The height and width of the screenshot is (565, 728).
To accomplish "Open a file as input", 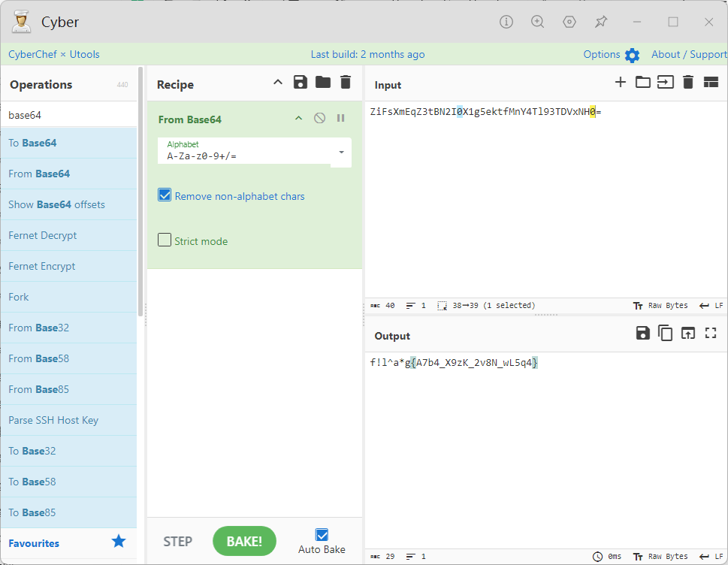I will point(666,82).
